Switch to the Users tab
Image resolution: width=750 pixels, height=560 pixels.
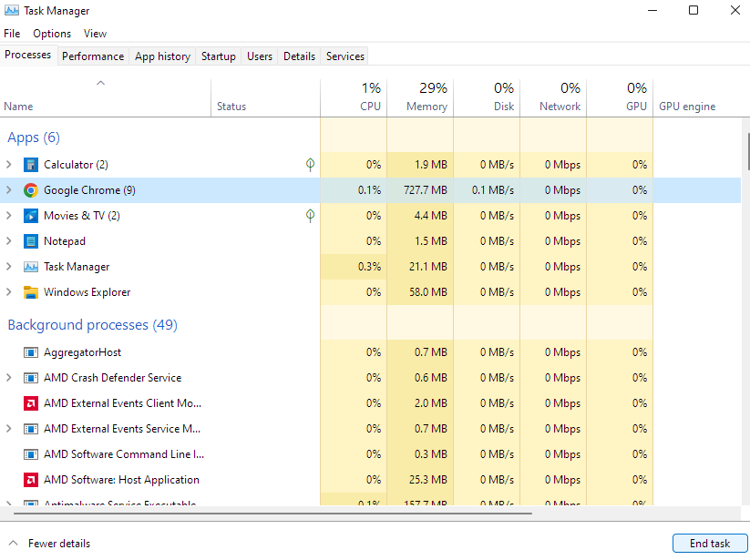(x=259, y=56)
